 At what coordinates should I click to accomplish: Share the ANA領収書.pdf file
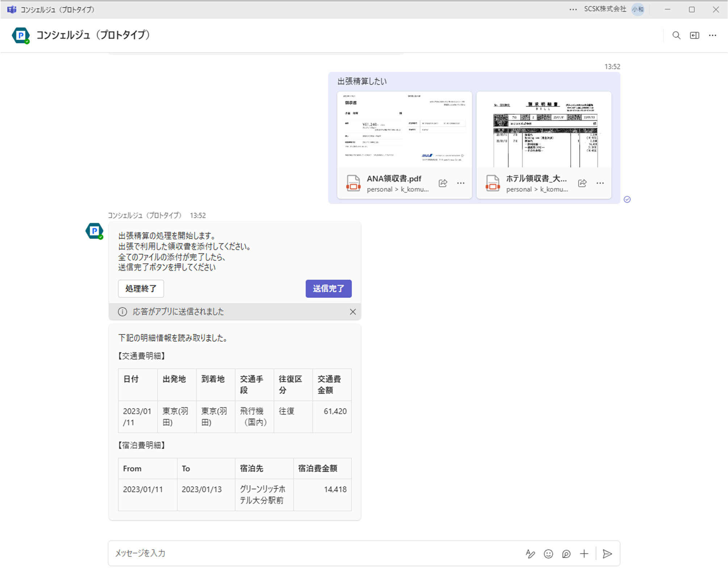coord(443,183)
